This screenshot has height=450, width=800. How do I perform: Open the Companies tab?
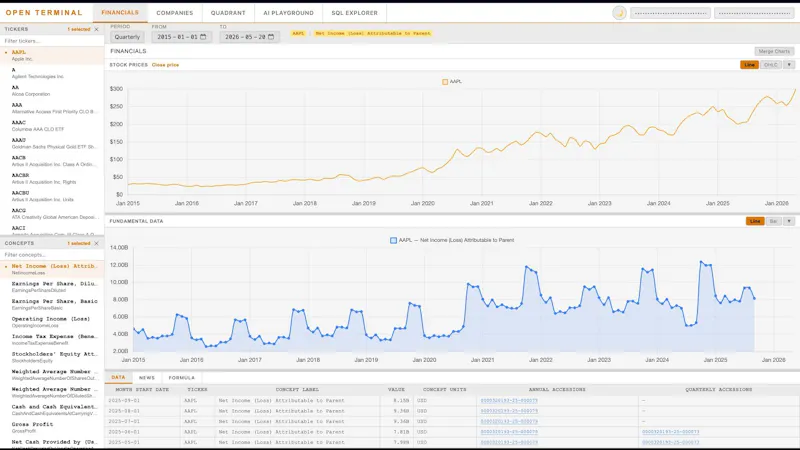pos(174,13)
